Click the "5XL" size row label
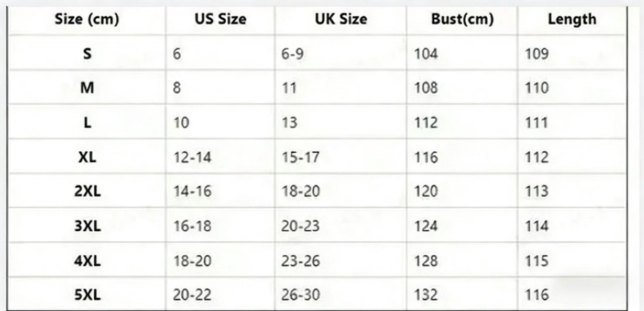This screenshot has width=644, height=311. click(x=87, y=295)
